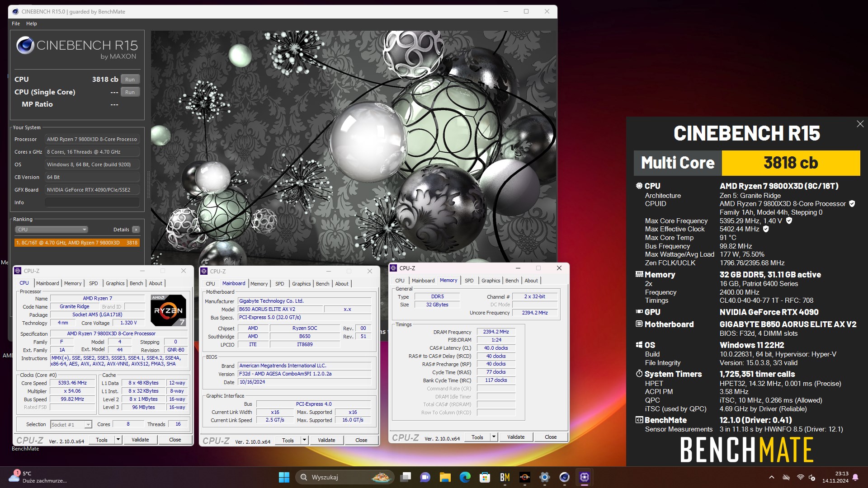Click the Core Speed value 5393.46 MHz

point(72,383)
